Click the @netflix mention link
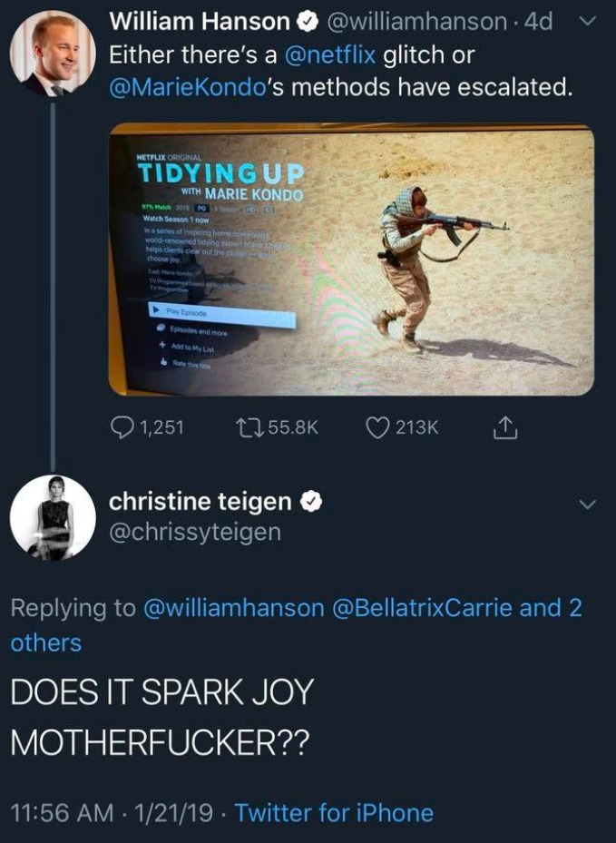This screenshot has height=843, width=616. click(x=332, y=54)
